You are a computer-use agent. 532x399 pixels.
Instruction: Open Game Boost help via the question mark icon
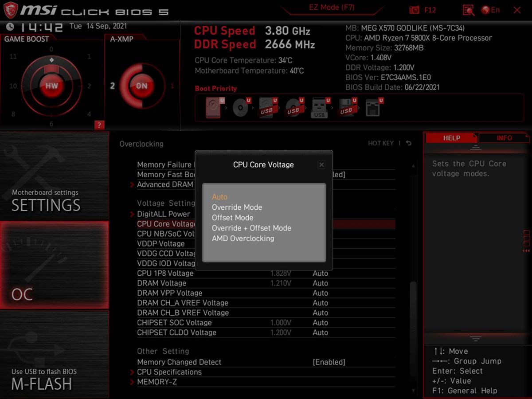98,125
